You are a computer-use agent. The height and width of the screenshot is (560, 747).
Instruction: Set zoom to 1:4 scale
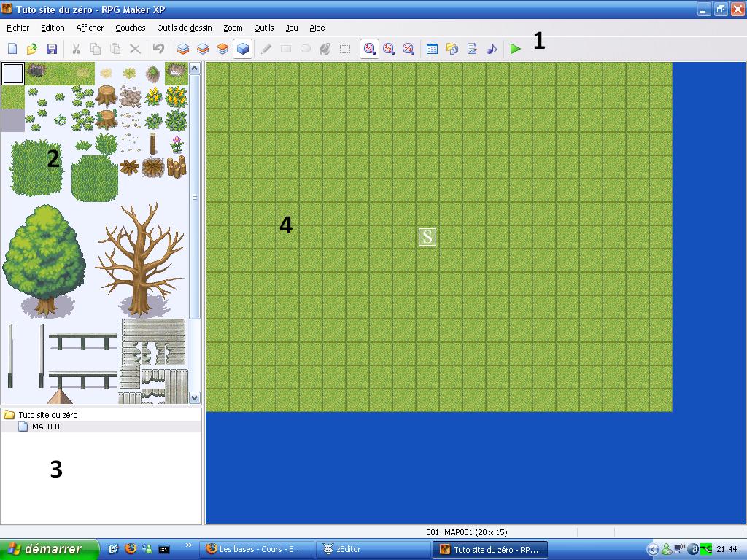(x=409, y=49)
